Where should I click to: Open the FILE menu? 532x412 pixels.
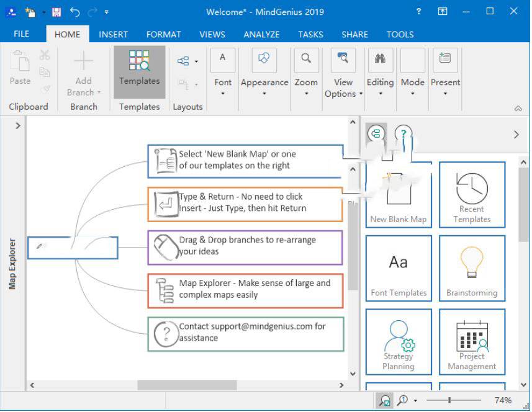point(21,34)
